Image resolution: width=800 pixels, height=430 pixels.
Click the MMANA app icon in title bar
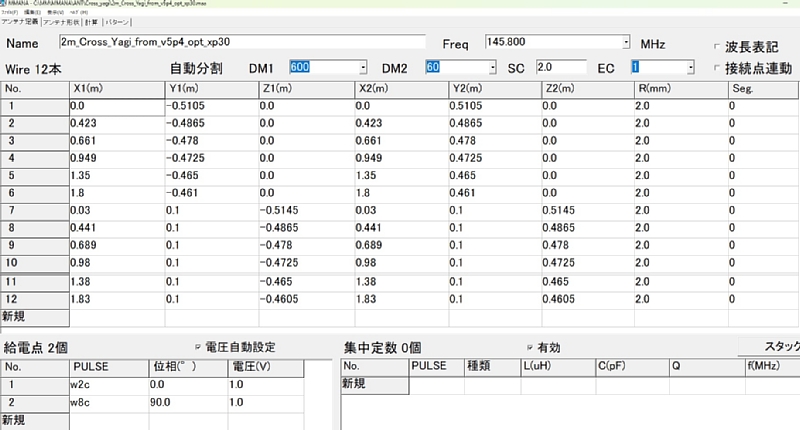tap(4, 4)
